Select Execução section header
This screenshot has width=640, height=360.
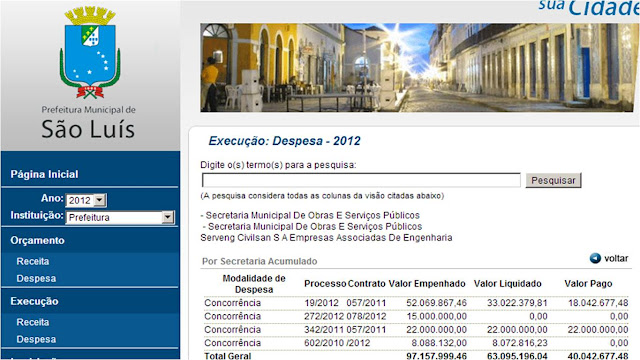pyautogui.click(x=34, y=301)
